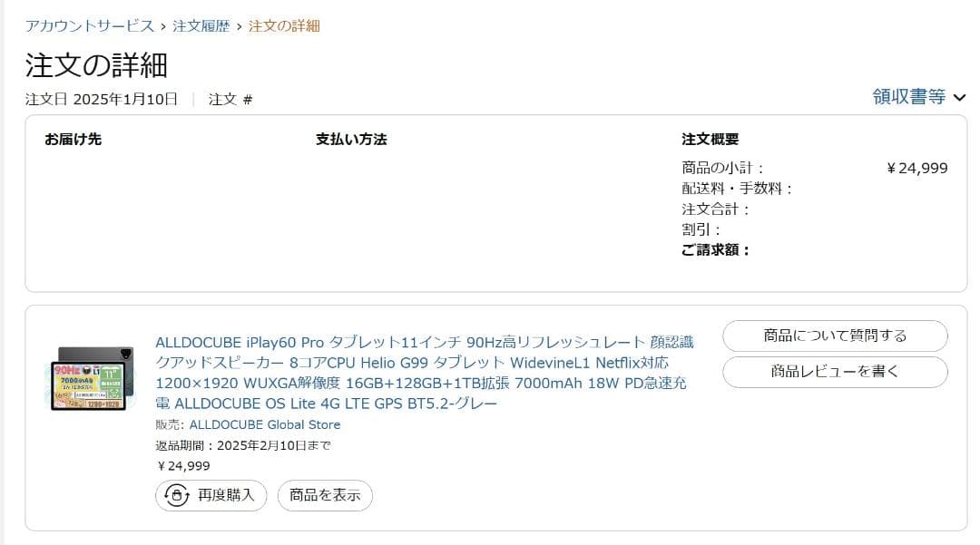Click 商品レビューを書く to write a review
The height and width of the screenshot is (545, 980).
click(834, 372)
